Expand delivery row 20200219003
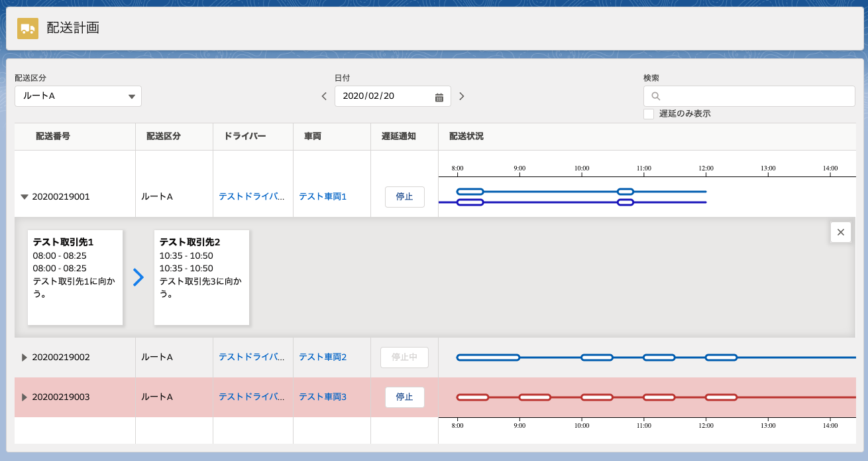868x461 pixels. (25, 397)
